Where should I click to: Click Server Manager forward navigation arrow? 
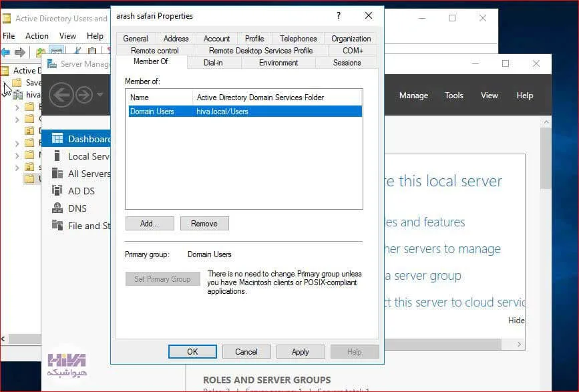84,95
